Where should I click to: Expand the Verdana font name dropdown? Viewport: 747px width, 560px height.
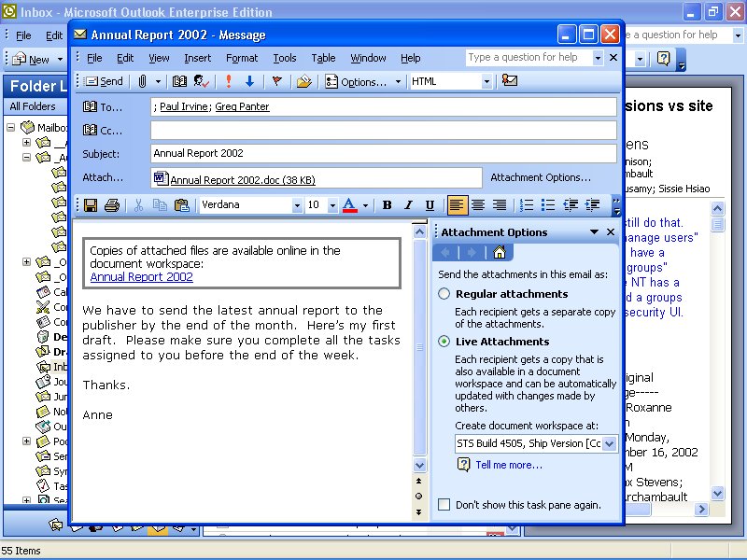pos(297,205)
